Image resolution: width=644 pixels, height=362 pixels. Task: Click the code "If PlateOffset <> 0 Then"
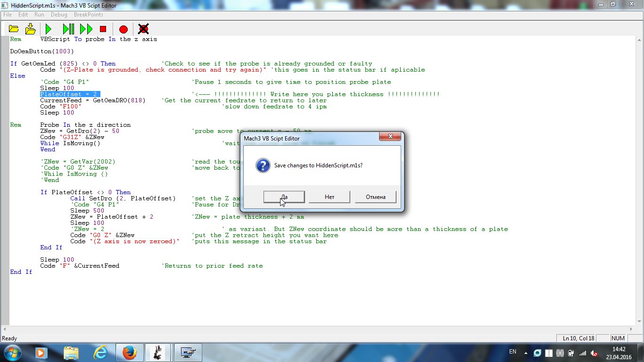coord(85,192)
